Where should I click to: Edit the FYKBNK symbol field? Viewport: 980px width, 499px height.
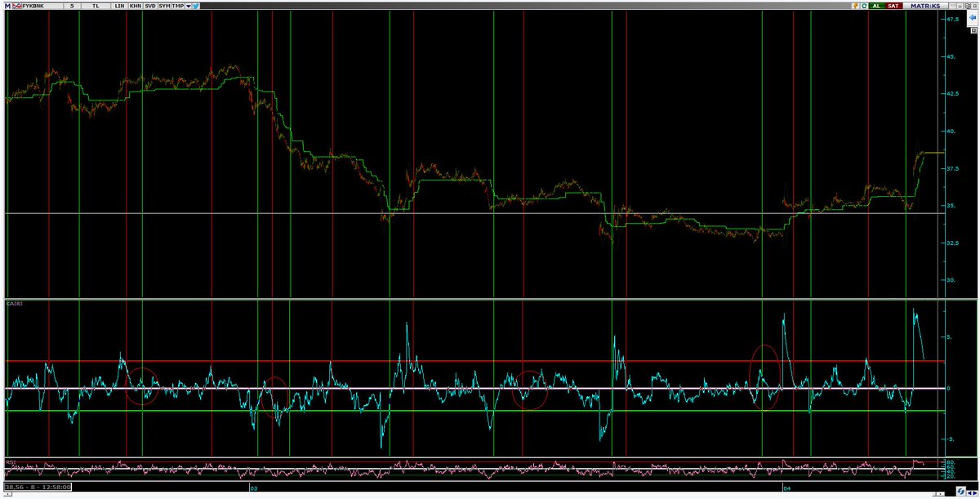pos(42,6)
